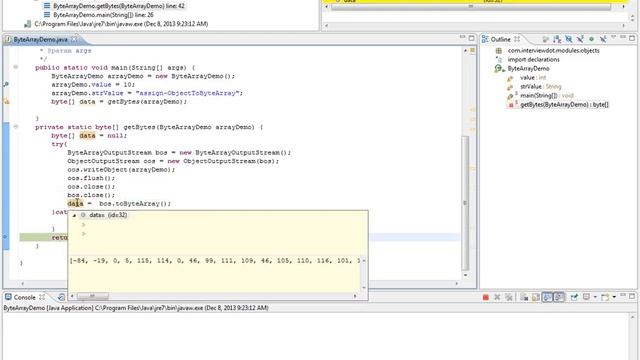Click the breakpoint marker on arrayDemo.value line

click(6, 84)
